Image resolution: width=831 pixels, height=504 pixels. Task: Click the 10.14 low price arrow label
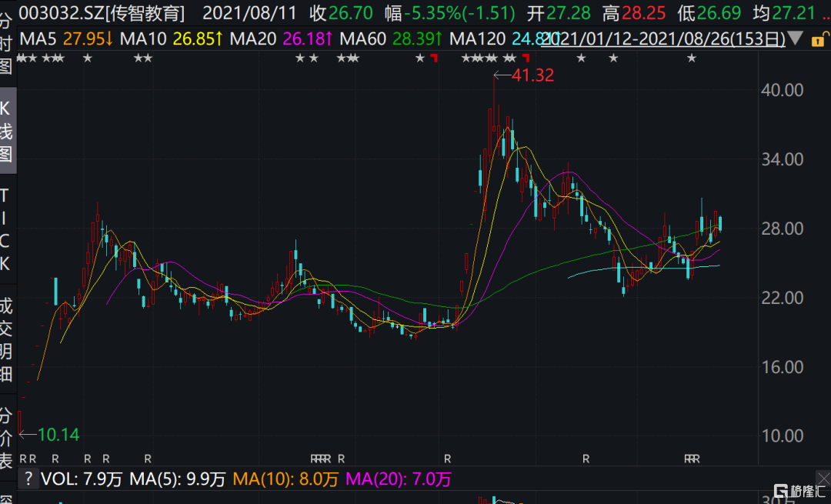click(49, 435)
